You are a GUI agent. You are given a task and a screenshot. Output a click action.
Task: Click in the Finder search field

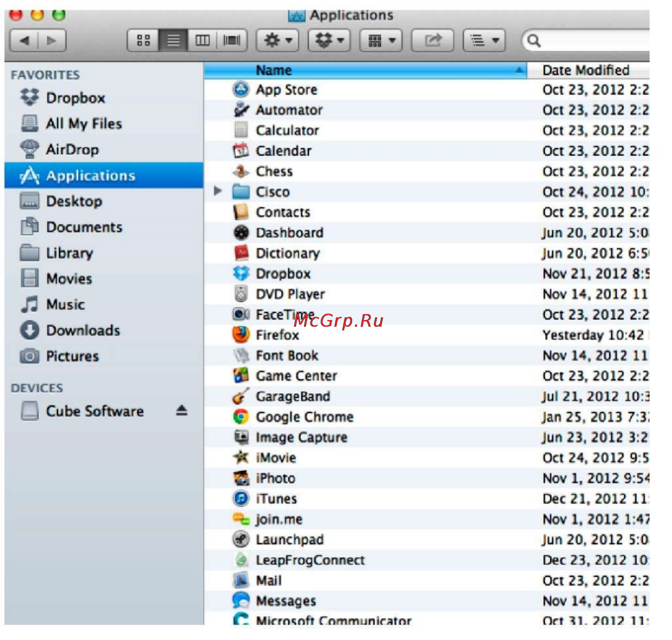click(586, 40)
